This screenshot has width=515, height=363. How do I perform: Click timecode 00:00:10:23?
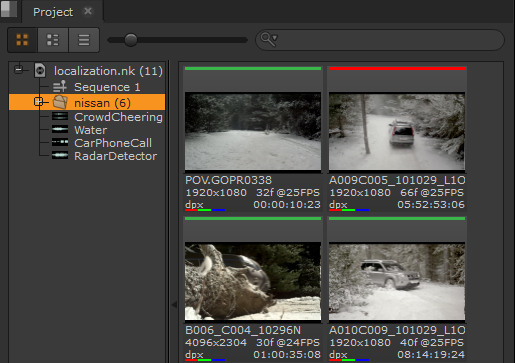(x=287, y=205)
